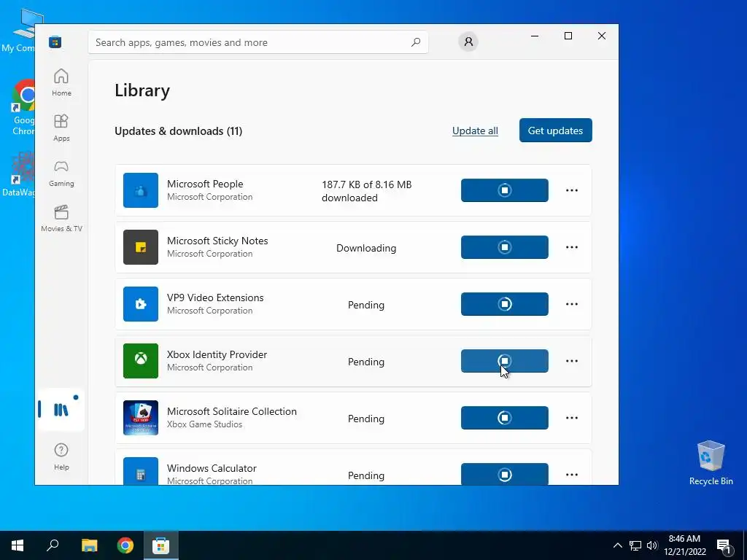Stop the Microsoft People download
The image size is (747, 560).
point(505,190)
